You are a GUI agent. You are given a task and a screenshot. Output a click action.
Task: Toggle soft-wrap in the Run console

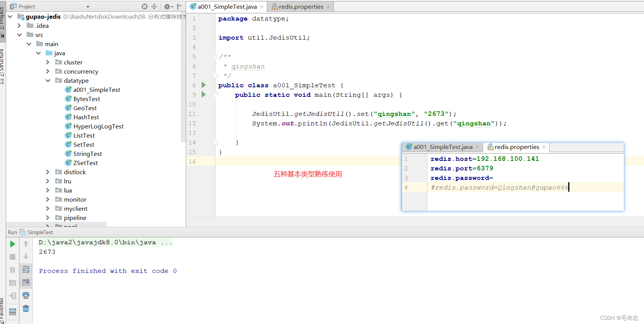[26, 269]
